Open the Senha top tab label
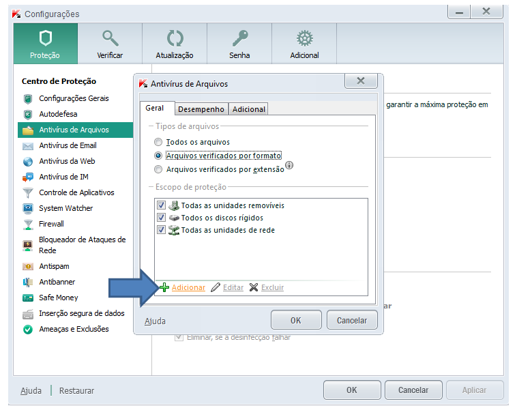Viewport: 532px width, 419px height. 239,55
